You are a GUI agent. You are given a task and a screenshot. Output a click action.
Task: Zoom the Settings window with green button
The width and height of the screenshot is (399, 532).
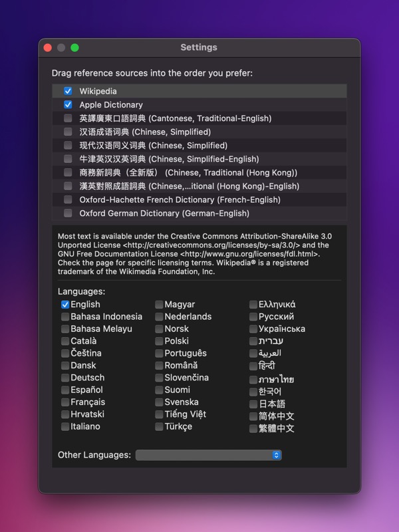(x=75, y=48)
